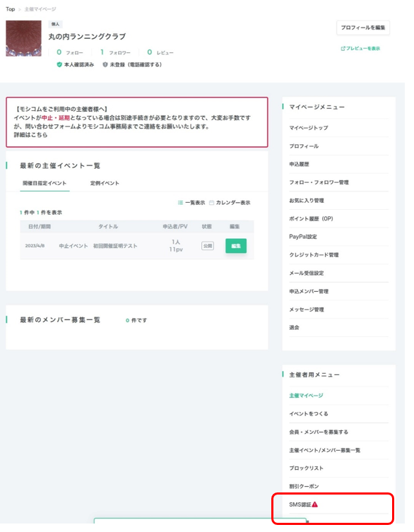The height and width of the screenshot is (532, 414).
Task: Click the green 編集 button for the event
Action: pos(236,246)
